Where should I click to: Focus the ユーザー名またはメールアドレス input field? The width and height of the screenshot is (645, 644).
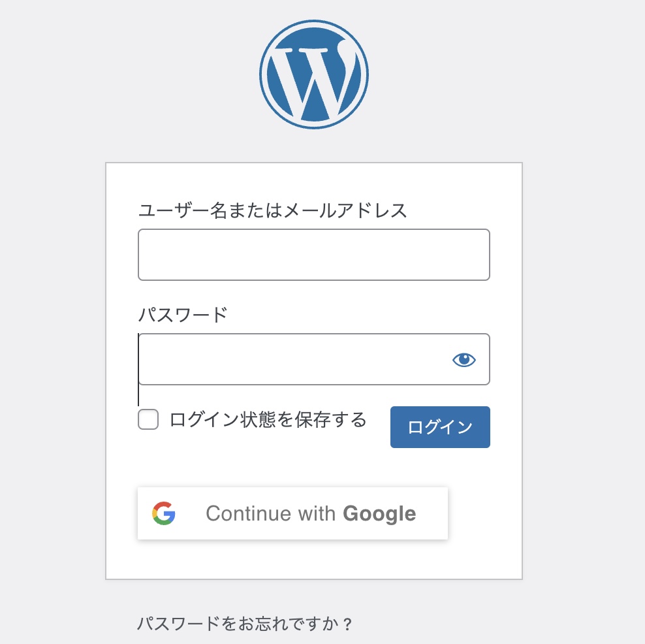[313, 255]
